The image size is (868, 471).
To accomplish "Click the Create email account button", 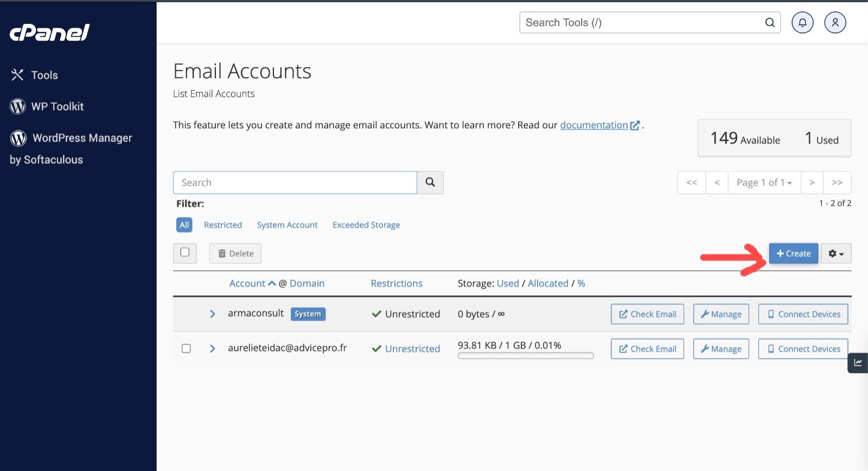I will 793,253.
